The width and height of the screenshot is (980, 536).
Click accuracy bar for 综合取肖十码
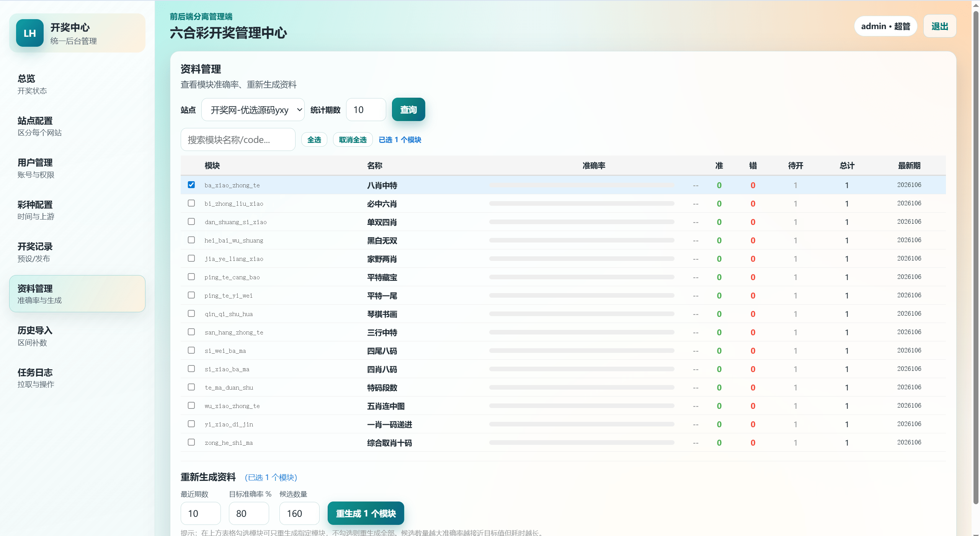(x=582, y=443)
